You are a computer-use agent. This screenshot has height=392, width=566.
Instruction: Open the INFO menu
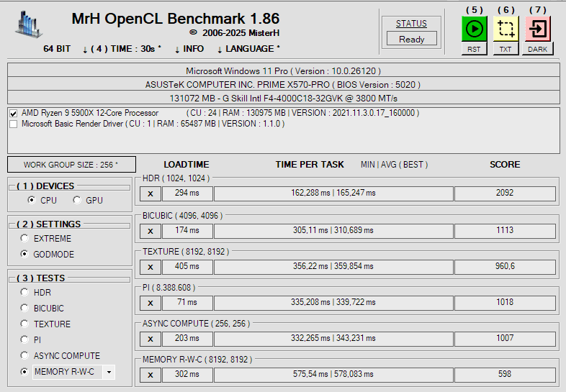(189, 49)
